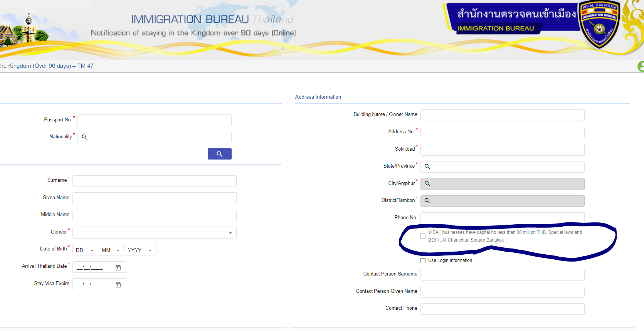Click the blue passport search button
This screenshot has height=331, width=644.
pos(219,154)
